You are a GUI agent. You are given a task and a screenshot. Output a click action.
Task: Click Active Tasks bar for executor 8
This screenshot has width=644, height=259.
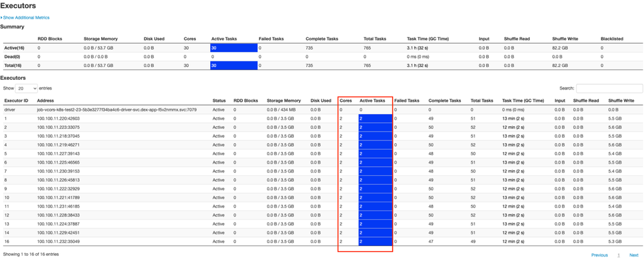coord(375,180)
